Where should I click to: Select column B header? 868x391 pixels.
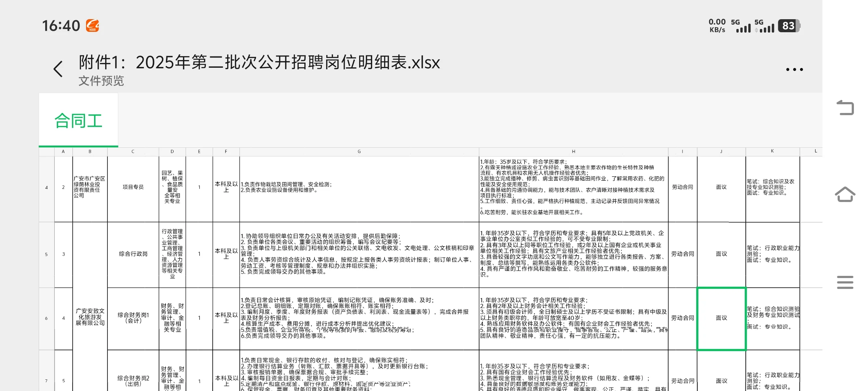90,152
